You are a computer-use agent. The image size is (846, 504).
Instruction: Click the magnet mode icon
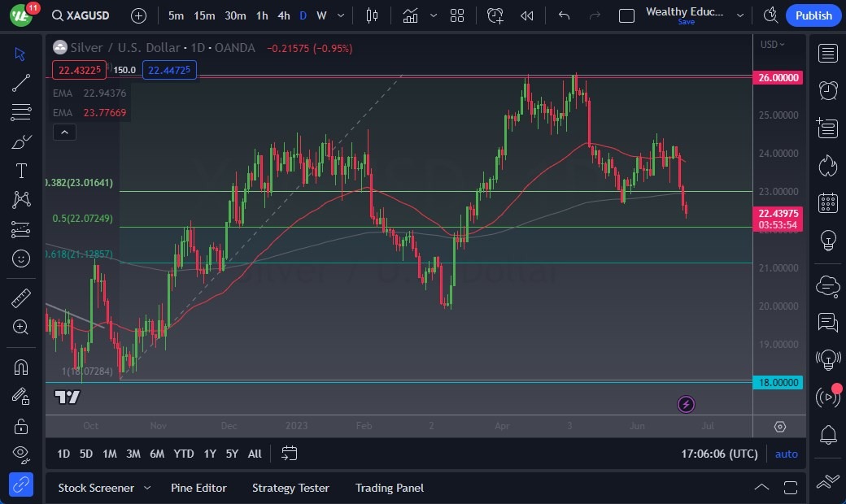pos(21,367)
